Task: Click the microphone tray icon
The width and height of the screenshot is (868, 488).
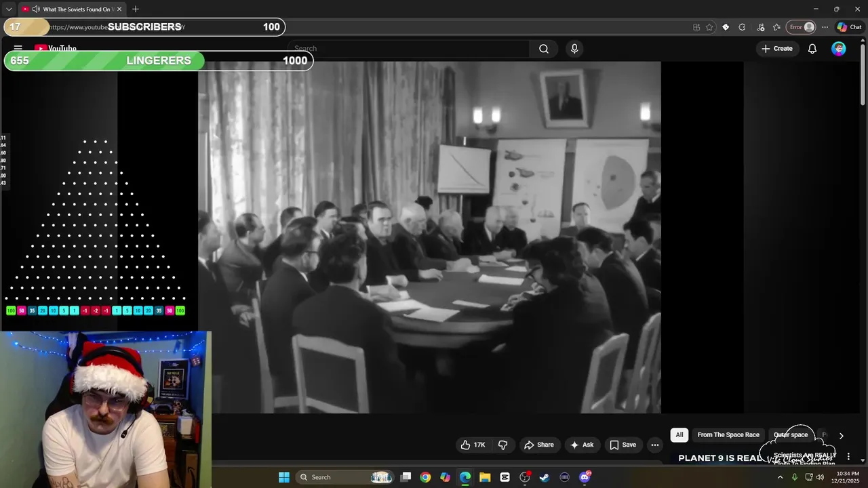Action: (x=795, y=477)
